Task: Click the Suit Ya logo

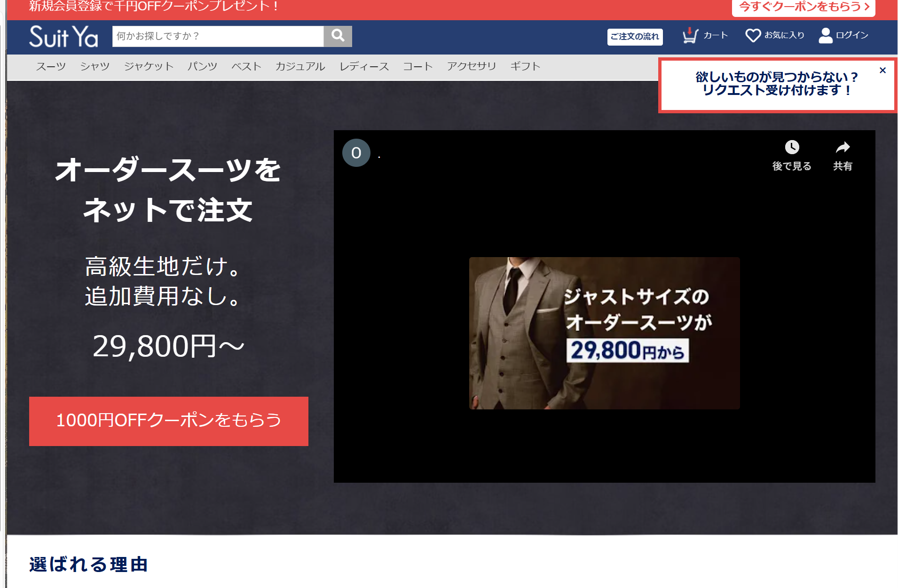Action: click(63, 36)
